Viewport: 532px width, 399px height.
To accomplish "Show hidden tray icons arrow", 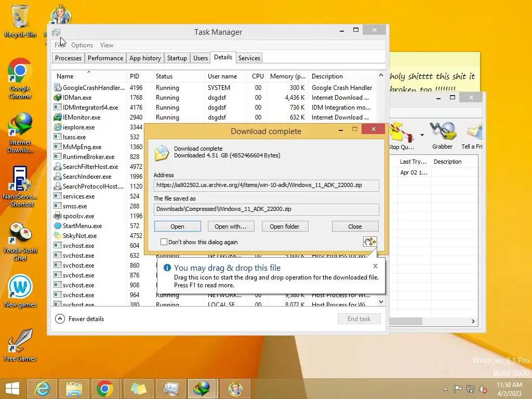I will (445, 389).
